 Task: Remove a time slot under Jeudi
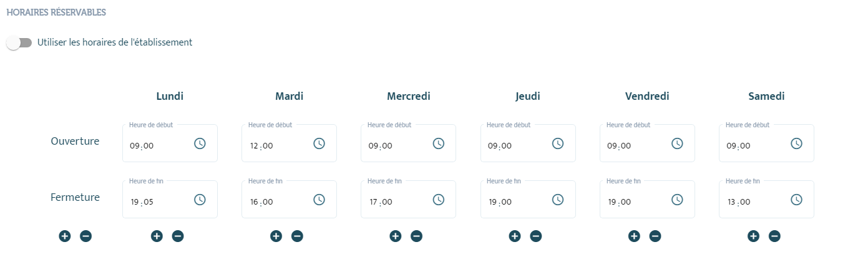pos(536,236)
